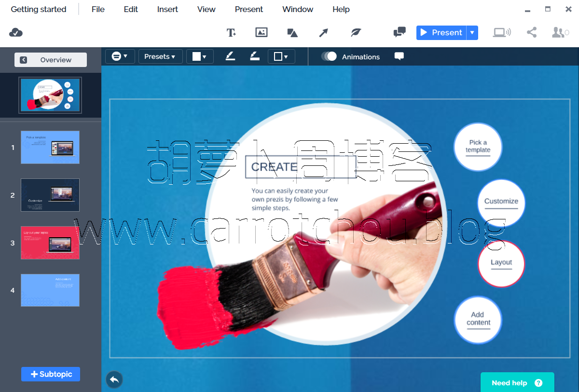Open the comments speech bubbles icon

(400, 32)
